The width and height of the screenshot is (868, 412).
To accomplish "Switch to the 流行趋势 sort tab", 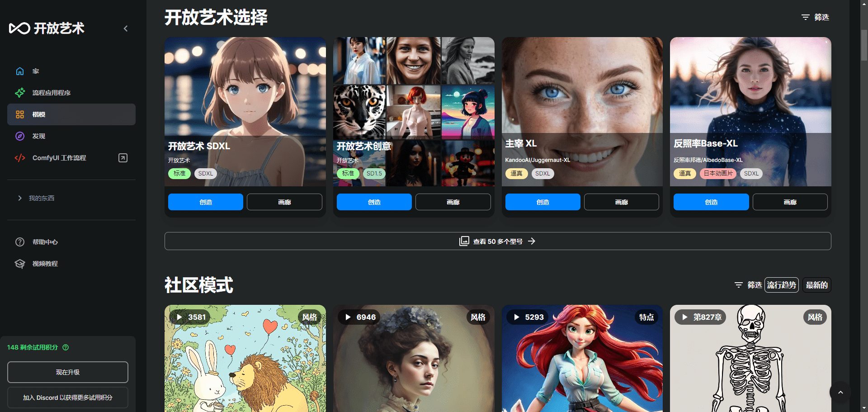I will pos(782,285).
